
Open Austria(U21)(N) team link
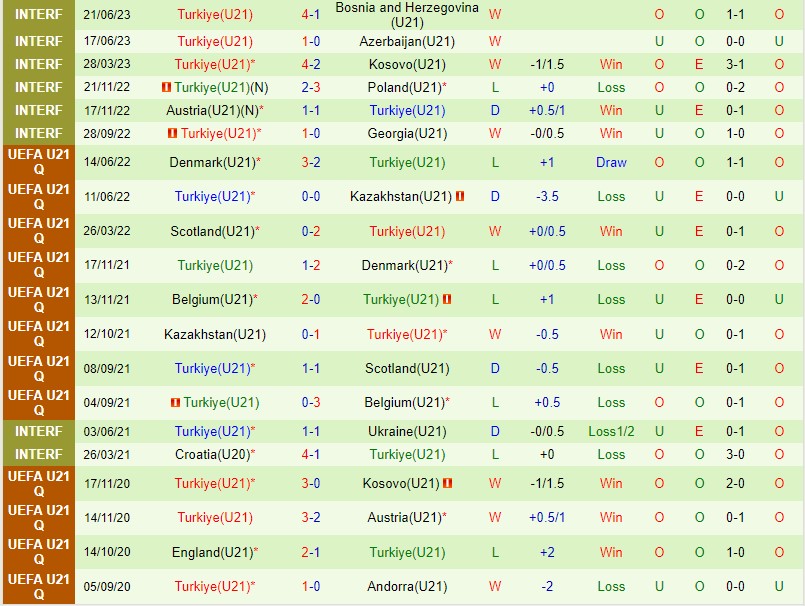(x=215, y=110)
